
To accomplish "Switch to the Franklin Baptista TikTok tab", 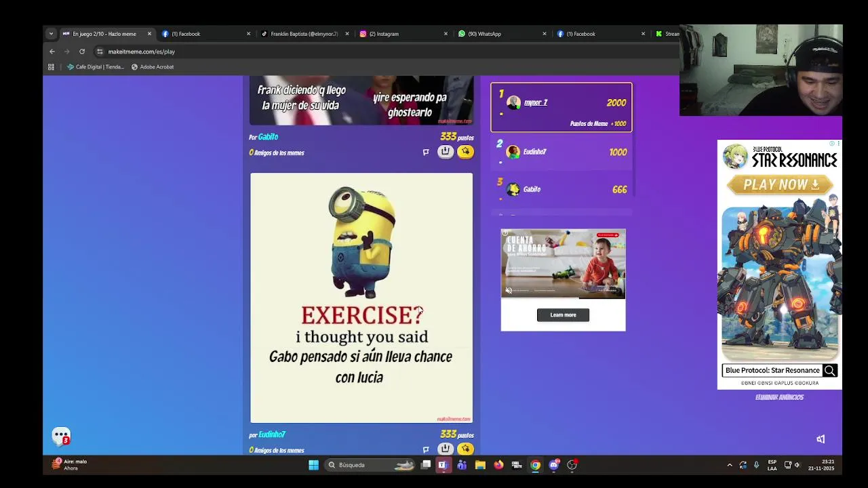I will coord(304,34).
